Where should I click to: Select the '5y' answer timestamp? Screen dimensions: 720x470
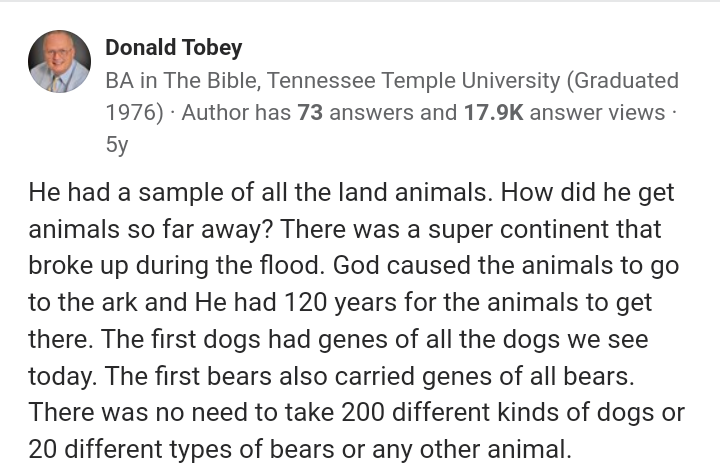117,145
